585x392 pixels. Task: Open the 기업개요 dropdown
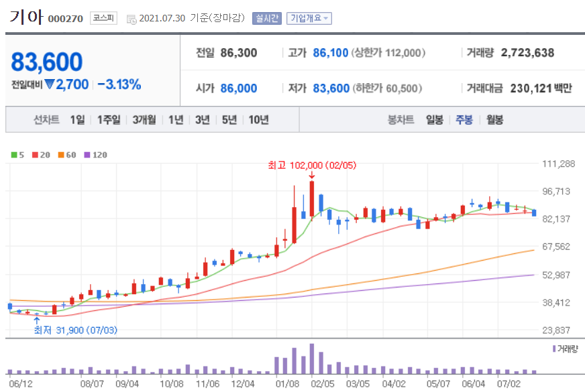pos(309,18)
